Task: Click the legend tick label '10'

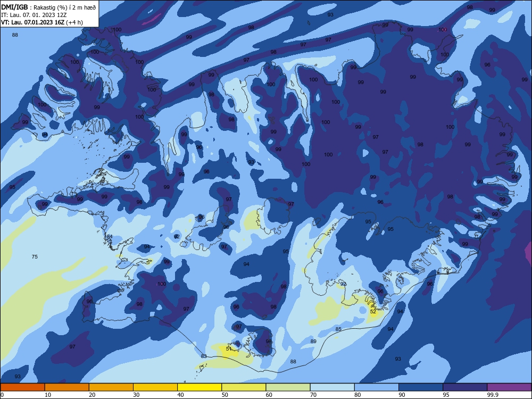Action: click(x=48, y=395)
